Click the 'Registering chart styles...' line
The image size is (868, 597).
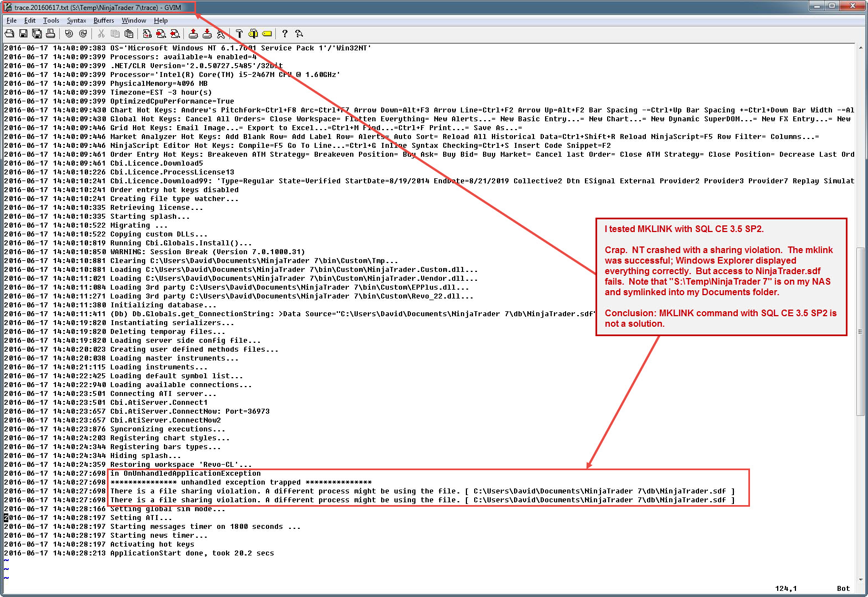click(x=117, y=438)
